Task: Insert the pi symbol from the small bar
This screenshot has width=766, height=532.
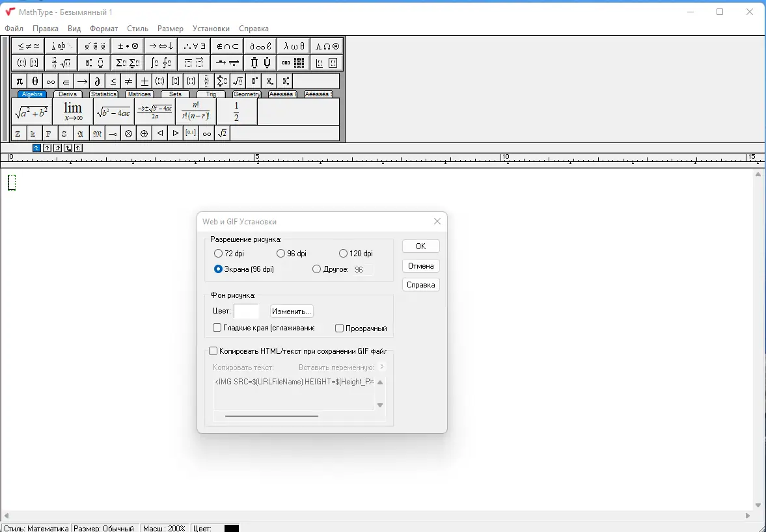Action: point(20,81)
